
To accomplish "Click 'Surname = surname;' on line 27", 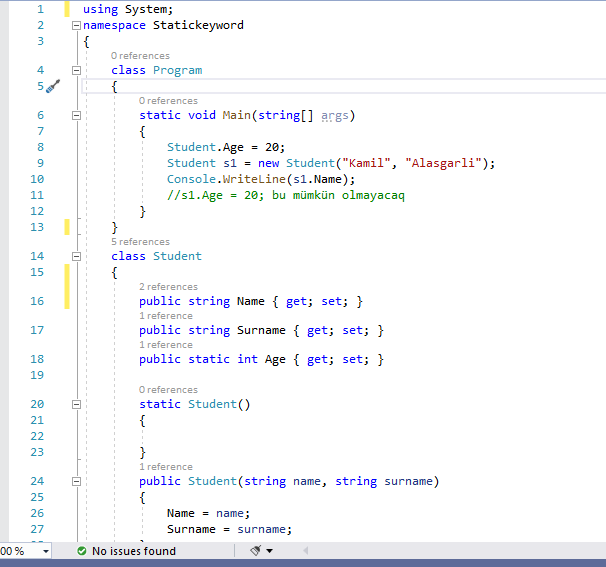I will coord(229,530).
